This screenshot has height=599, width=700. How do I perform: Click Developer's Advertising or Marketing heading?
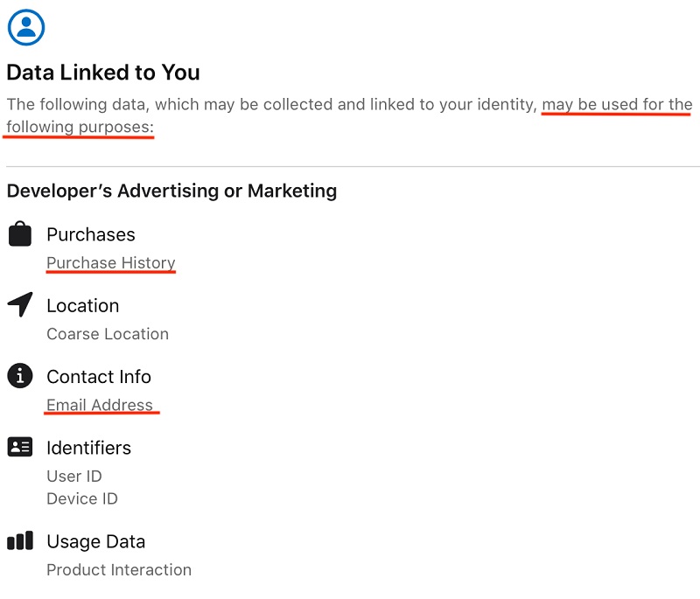tap(171, 191)
